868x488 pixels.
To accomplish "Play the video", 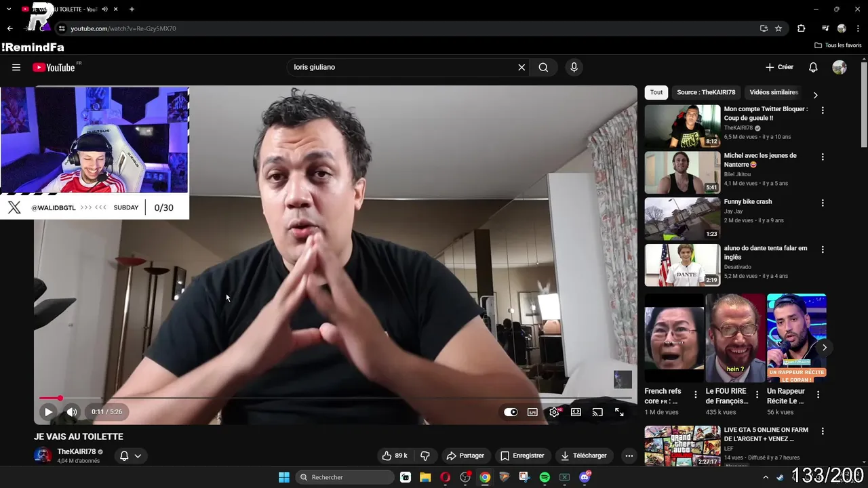I will [x=48, y=411].
